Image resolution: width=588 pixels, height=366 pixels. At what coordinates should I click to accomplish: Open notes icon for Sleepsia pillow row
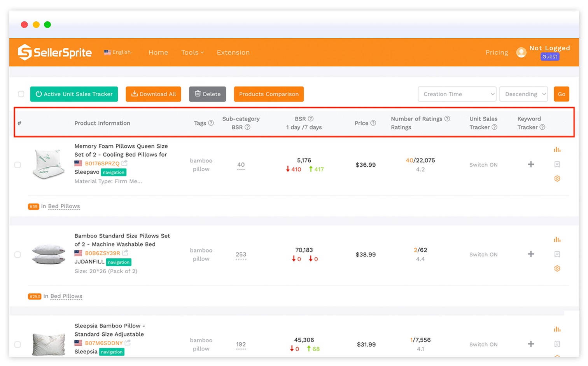point(557,344)
